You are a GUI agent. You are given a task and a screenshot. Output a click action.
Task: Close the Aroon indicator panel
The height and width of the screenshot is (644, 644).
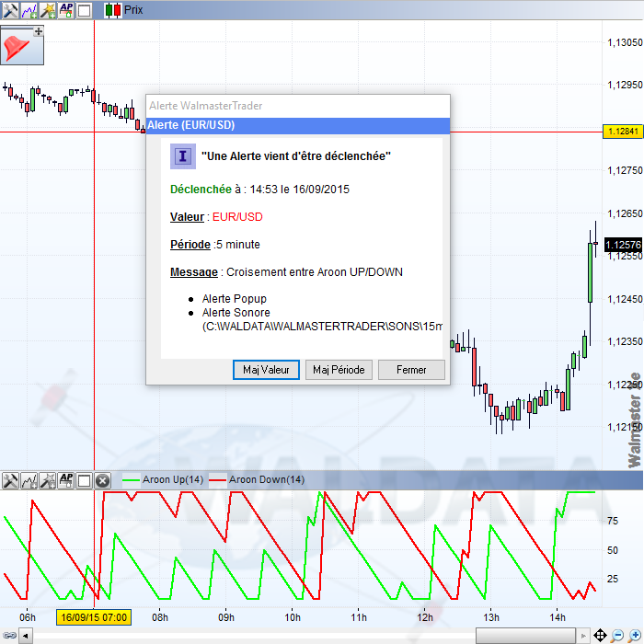pos(102,479)
